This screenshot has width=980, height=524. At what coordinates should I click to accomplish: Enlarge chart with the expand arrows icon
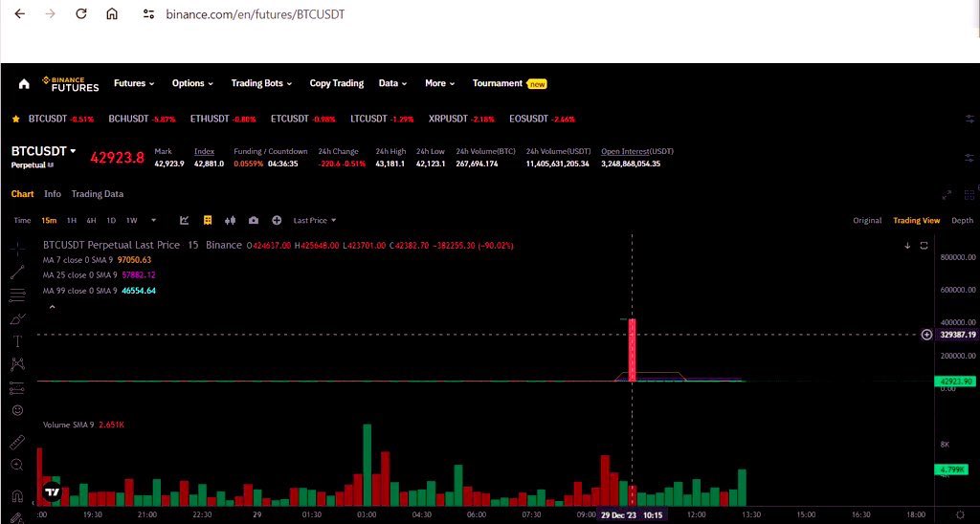click(947, 195)
